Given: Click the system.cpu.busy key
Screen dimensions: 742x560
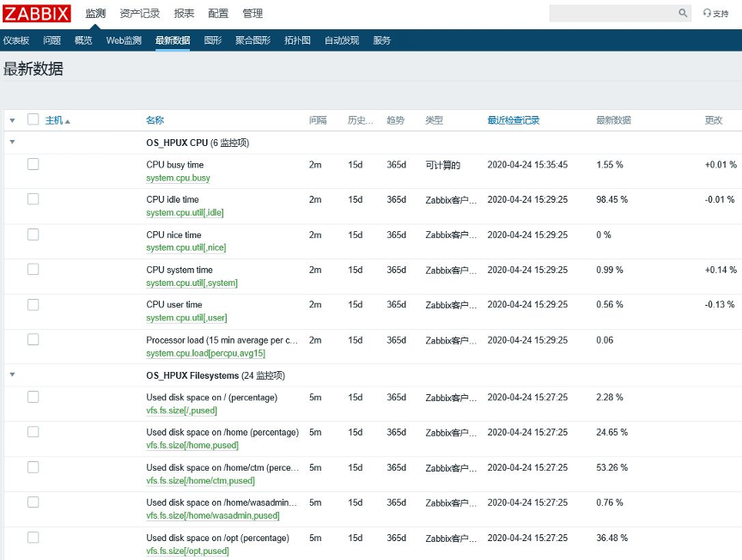Looking at the screenshot, I should [178, 178].
